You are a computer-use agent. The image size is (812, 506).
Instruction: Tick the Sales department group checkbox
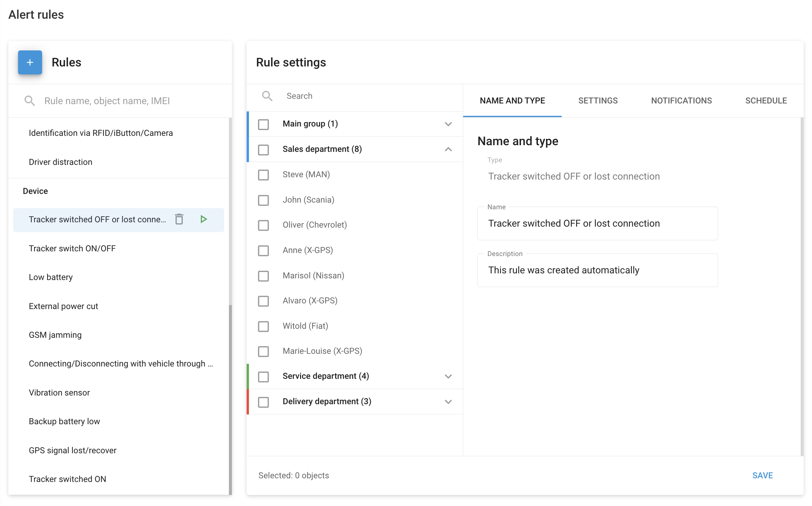pyautogui.click(x=263, y=149)
